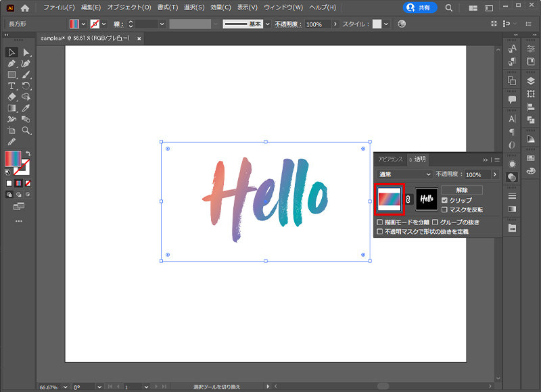Select the Rotate tool
541x392 pixels.
pyautogui.click(x=26, y=86)
